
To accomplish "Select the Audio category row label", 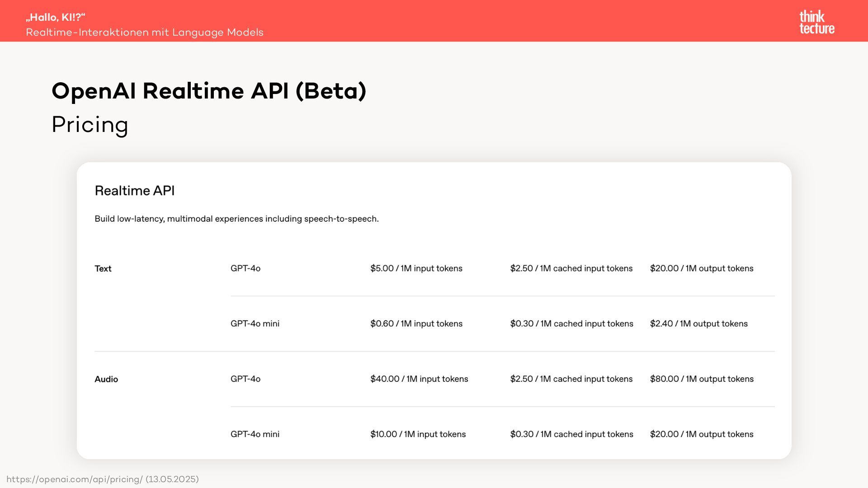I will coord(106,379).
